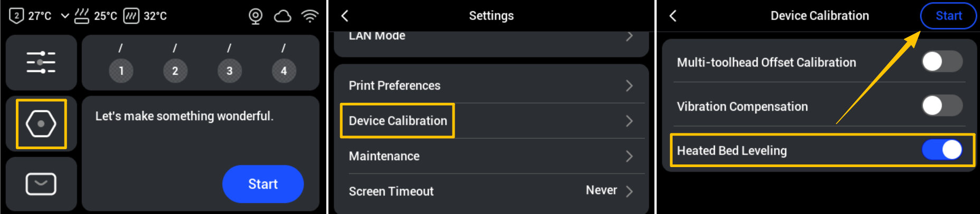Viewport: 980px width, 214px height.
Task: Open the Device Calibration menu item
Action: [398, 121]
